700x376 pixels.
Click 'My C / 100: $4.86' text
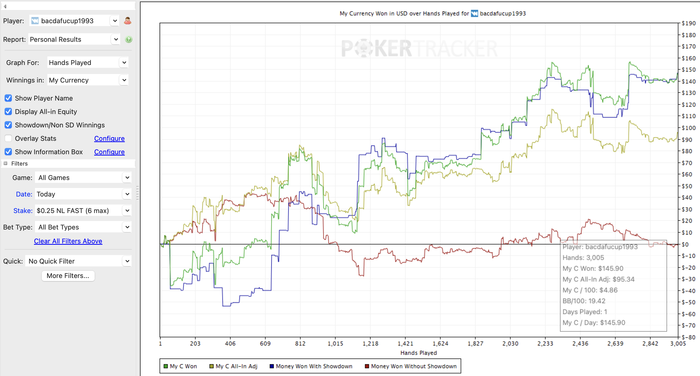[590, 290]
